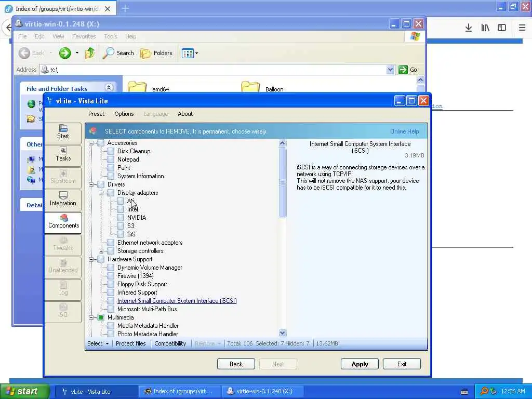Collapse the Drivers tree node
Image resolution: width=532 pixels, height=399 pixels.
point(91,184)
